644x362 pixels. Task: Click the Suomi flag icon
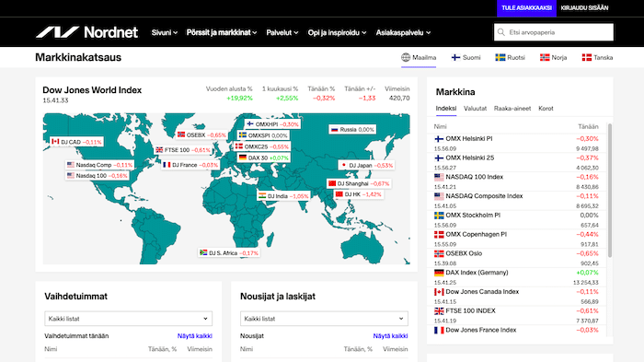click(x=455, y=58)
